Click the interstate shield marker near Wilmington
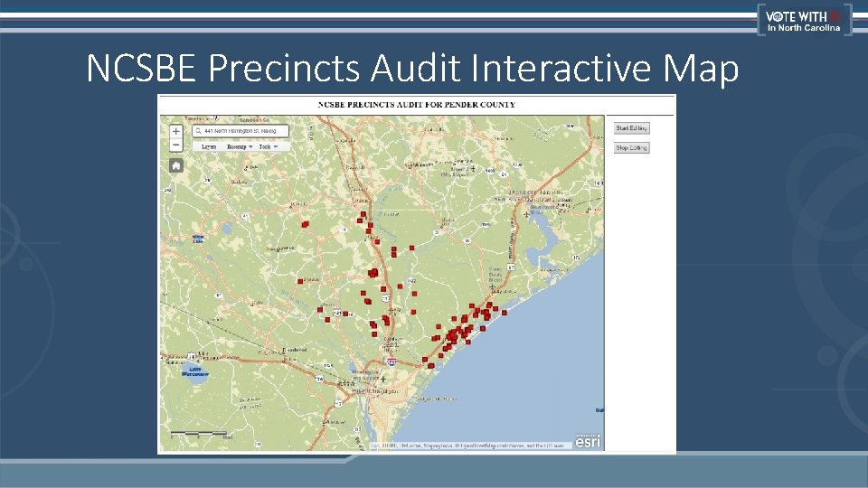Viewport: 868px width, 488px height. pyautogui.click(x=392, y=361)
